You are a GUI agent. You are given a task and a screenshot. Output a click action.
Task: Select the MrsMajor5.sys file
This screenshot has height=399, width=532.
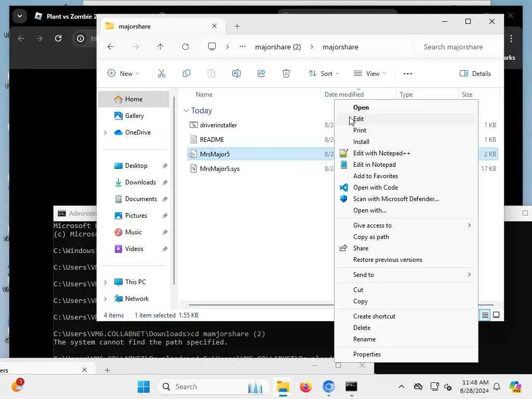coord(220,169)
